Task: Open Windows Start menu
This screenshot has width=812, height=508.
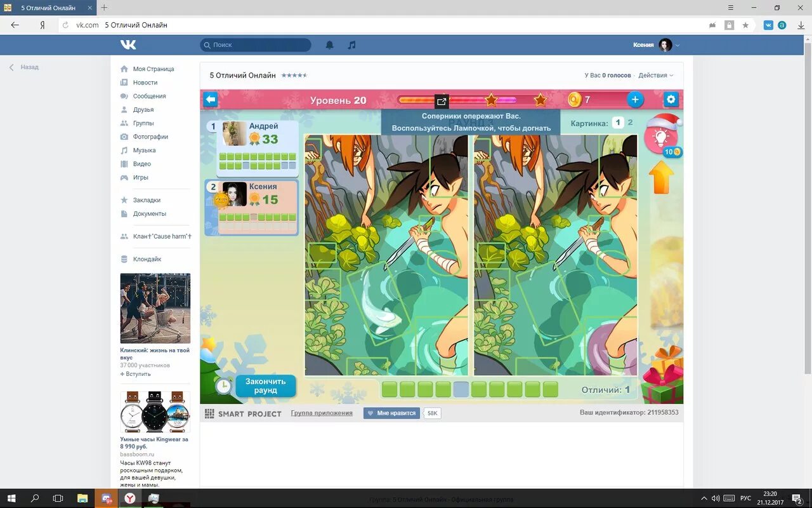Action: click(x=13, y=498)
